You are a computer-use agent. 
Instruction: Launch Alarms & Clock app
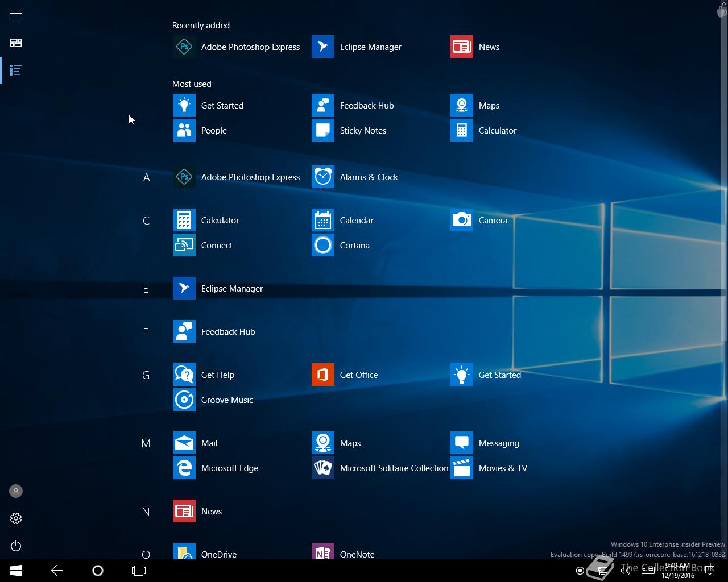pos(355,177)
